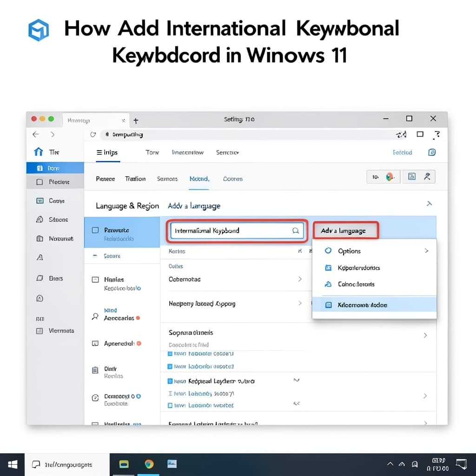Open the Vlermoota sidebar item
The height and width of the screenshot is (476, 476).
click(x=55, y=331)
